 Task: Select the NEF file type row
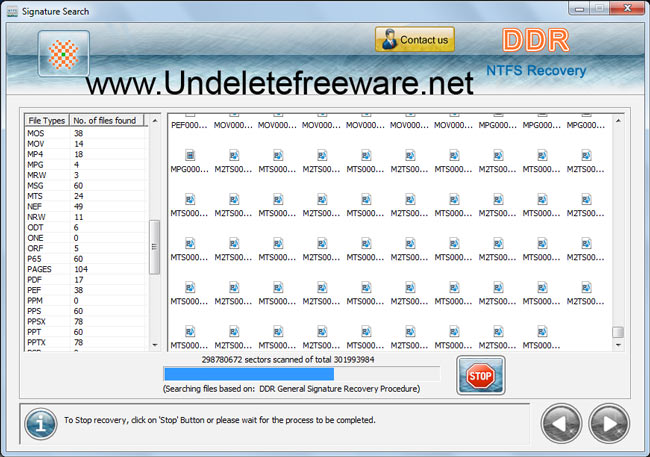point(86,207)
